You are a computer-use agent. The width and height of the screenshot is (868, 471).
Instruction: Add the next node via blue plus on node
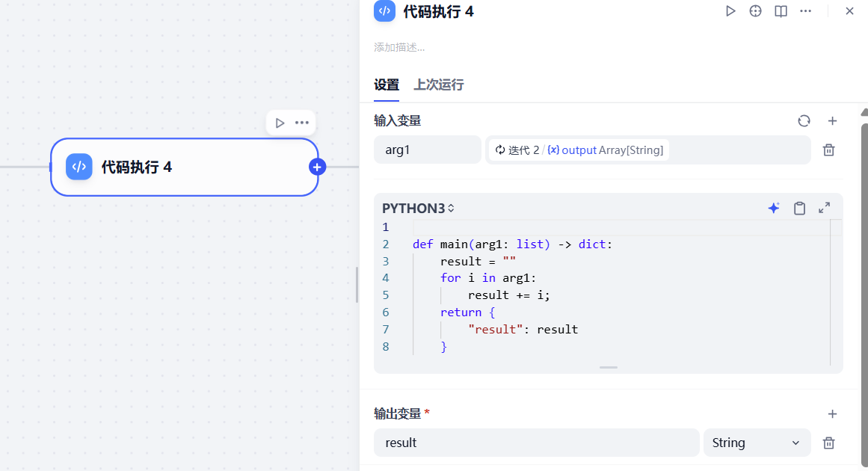click(317, 167)
